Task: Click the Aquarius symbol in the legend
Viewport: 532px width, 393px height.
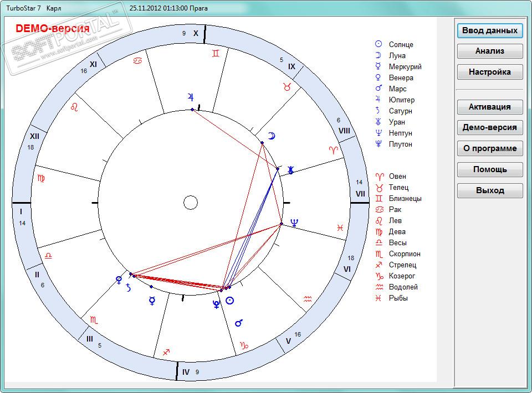Action: [379, 287]
